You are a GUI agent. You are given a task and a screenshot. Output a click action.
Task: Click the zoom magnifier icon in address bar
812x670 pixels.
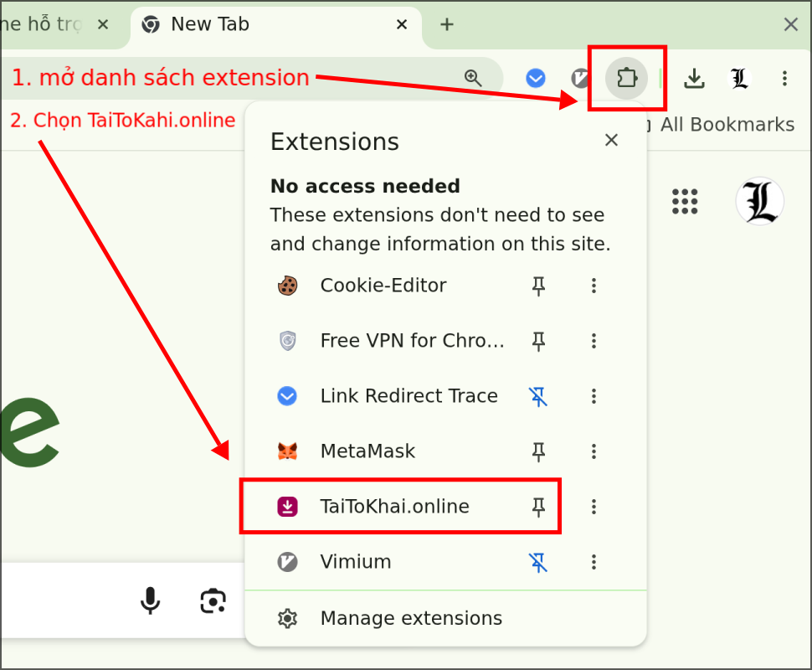(x=473, y=78)
